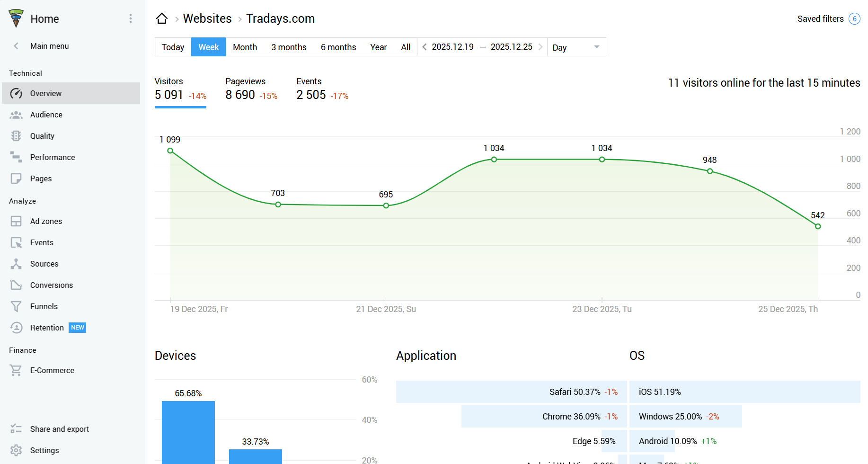
Task: Click the Ad zones layout icon
Action: 16,221
